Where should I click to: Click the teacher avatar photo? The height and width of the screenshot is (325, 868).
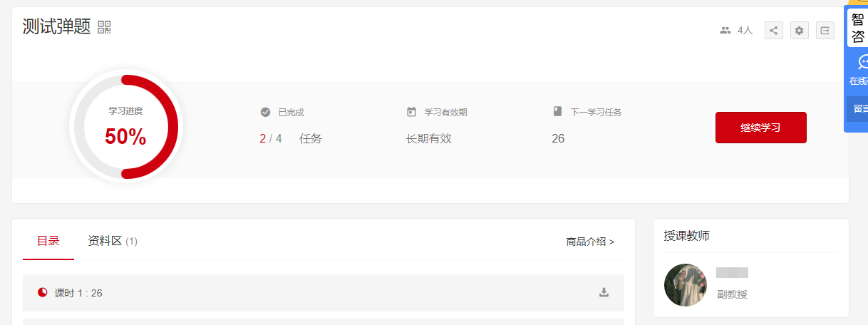pyautogui.click(x=686, y=285)
